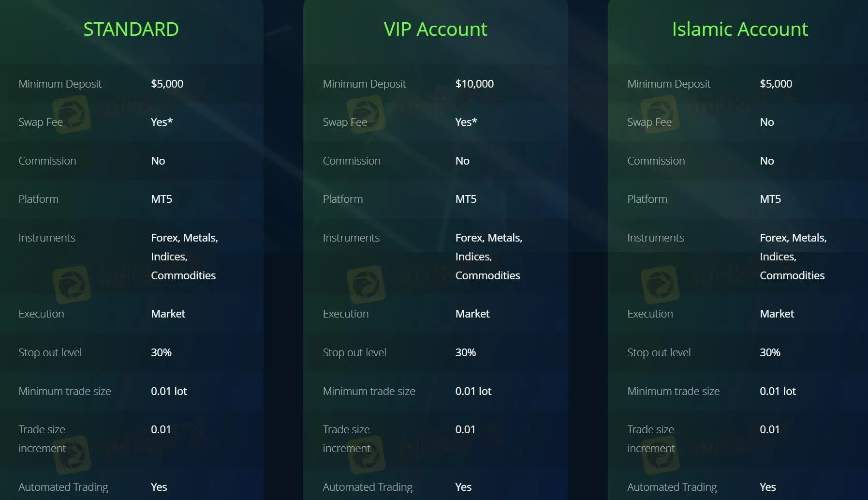This screenshot has height=500, width=868.
Task: Select the Standard account's "Market" execution value
Action: [x=168, y=314]
